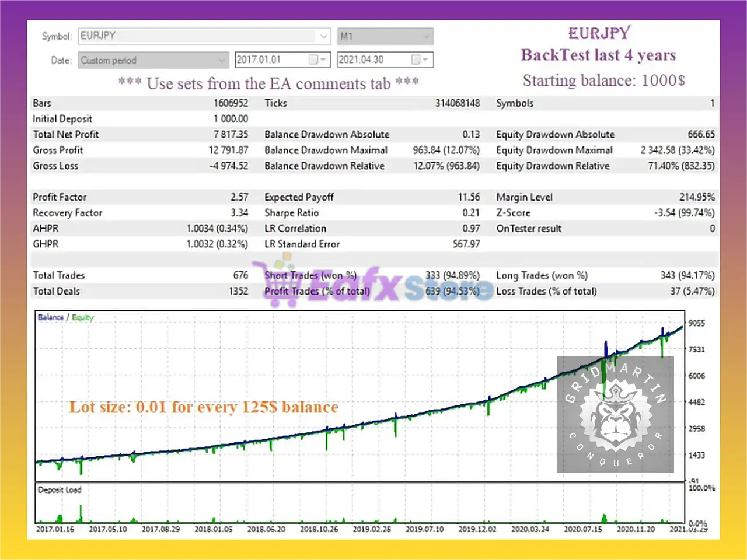Click the Total Net Profit label

[66, 135]
